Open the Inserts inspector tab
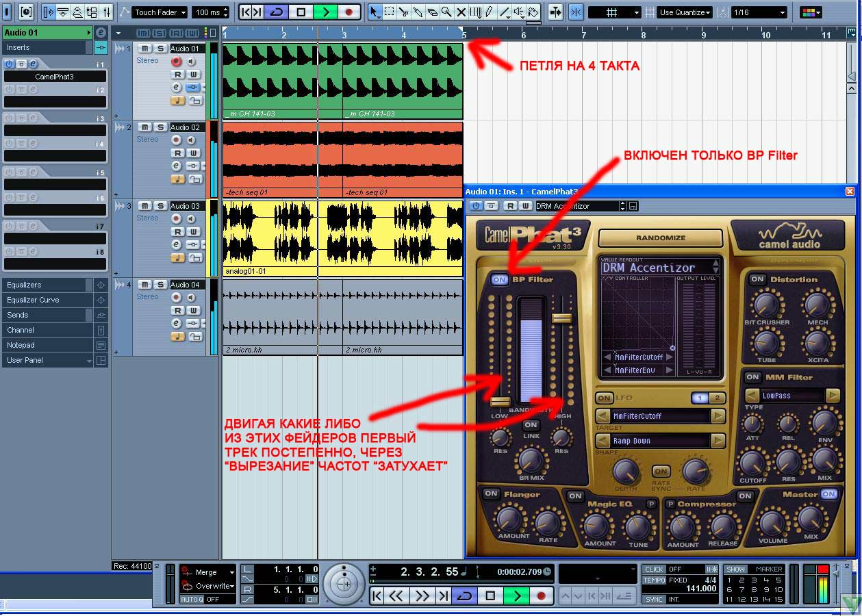862x616 pixels. tap(44, 47)
